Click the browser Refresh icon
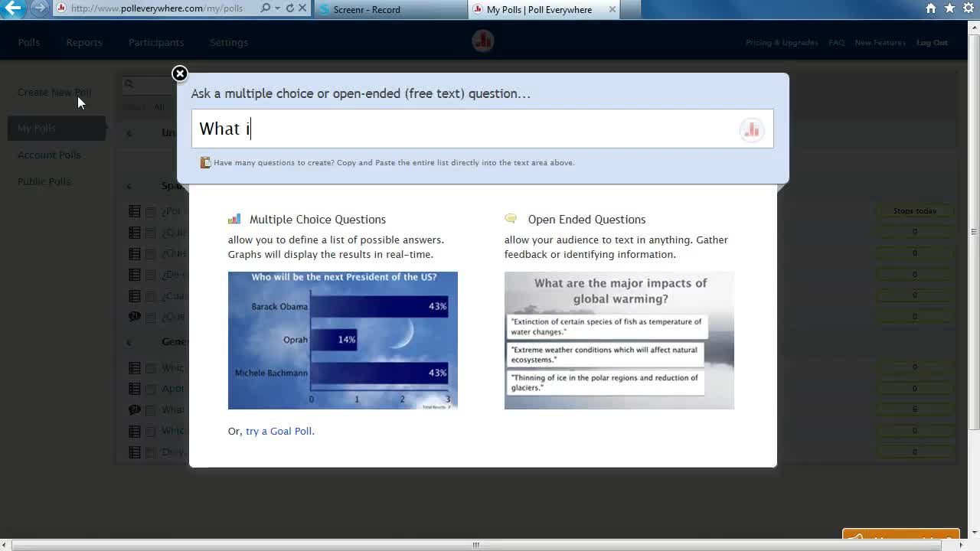The height and width of the screenshot is (551, 980). [x=289, y=8]
